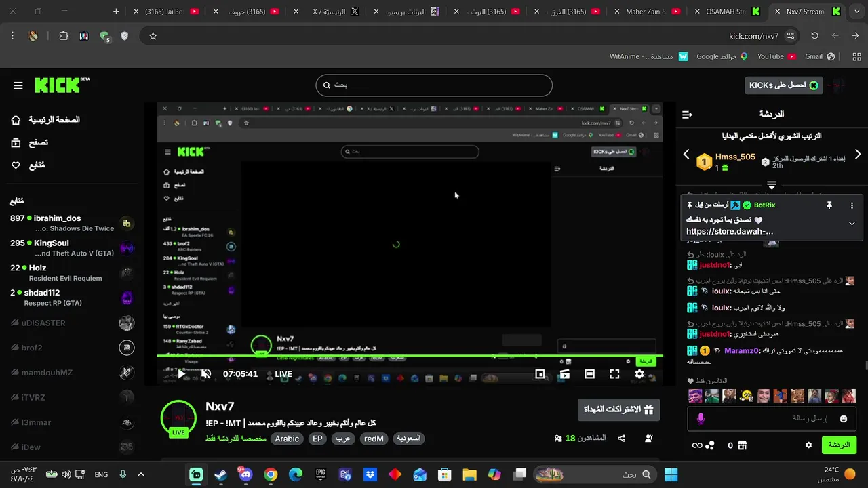Open offline channel uDISASTER

71,323
